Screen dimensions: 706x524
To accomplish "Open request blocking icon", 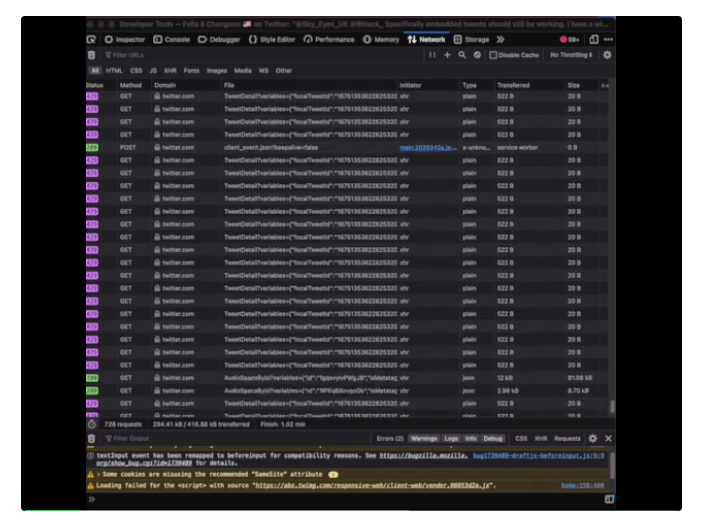I will pyautogui.click(x=477, y=55).
